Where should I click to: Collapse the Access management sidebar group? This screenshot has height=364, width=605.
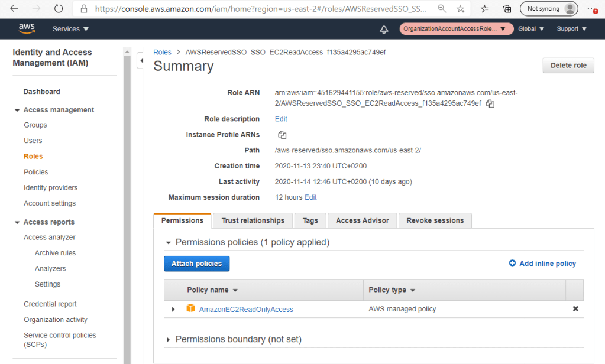point(17,110)
